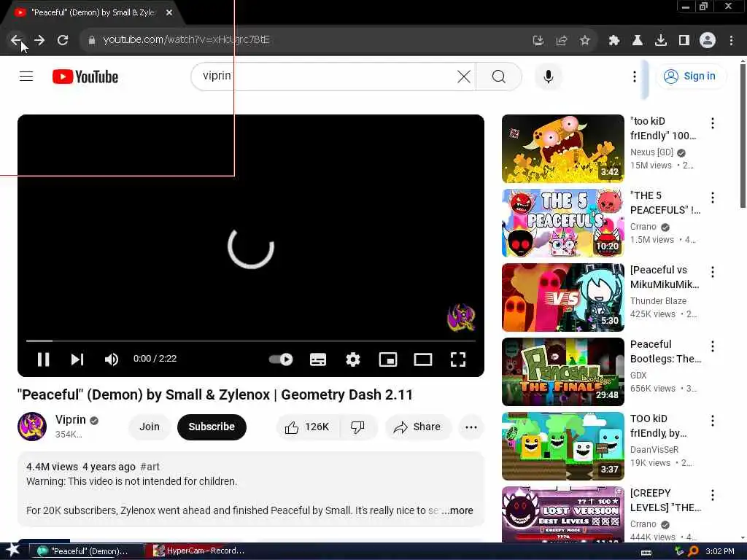
Task: Go forward in browser history
Action: pos(39,40)
